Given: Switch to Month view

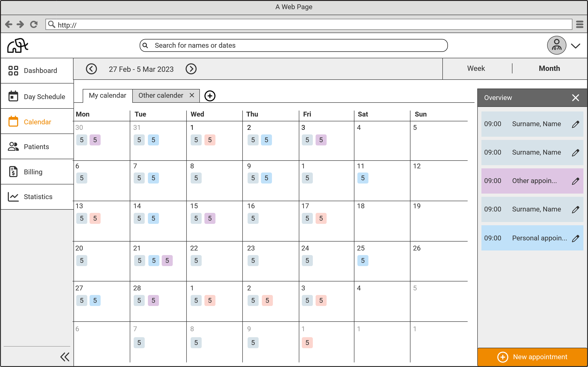Looking at the screenshot, I should (x=549, y=68).
